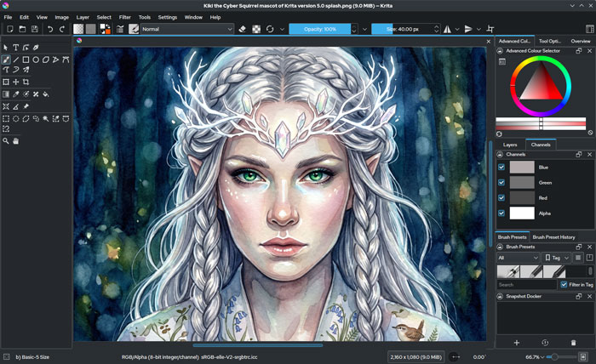Select the Transform tool

point(6,82)
